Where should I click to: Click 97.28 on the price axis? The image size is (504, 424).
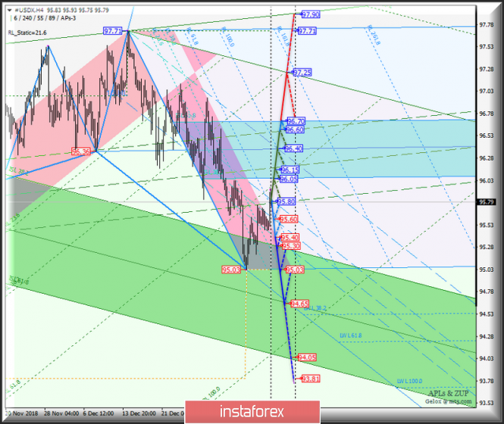click(487, 70)
